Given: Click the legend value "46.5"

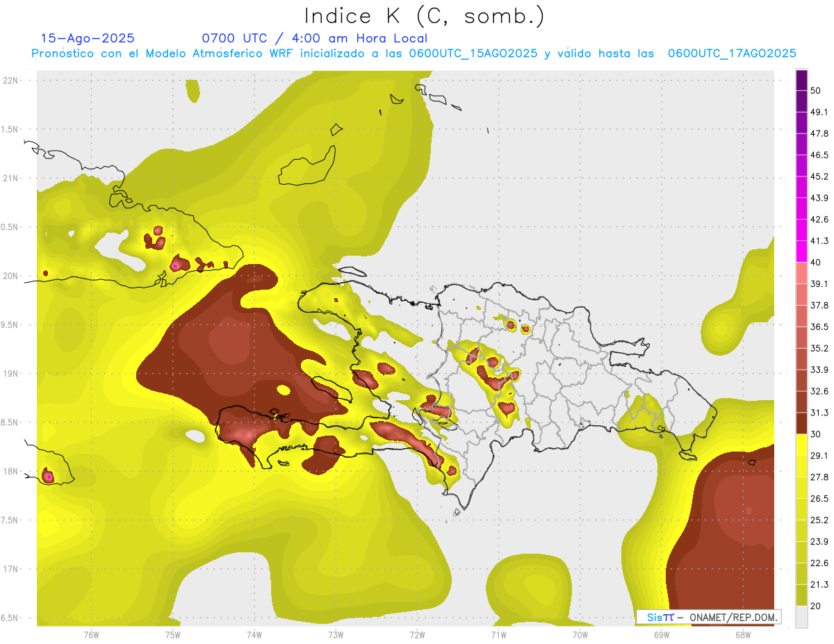Looking at the screenshot, I should (x=819, y=155).
